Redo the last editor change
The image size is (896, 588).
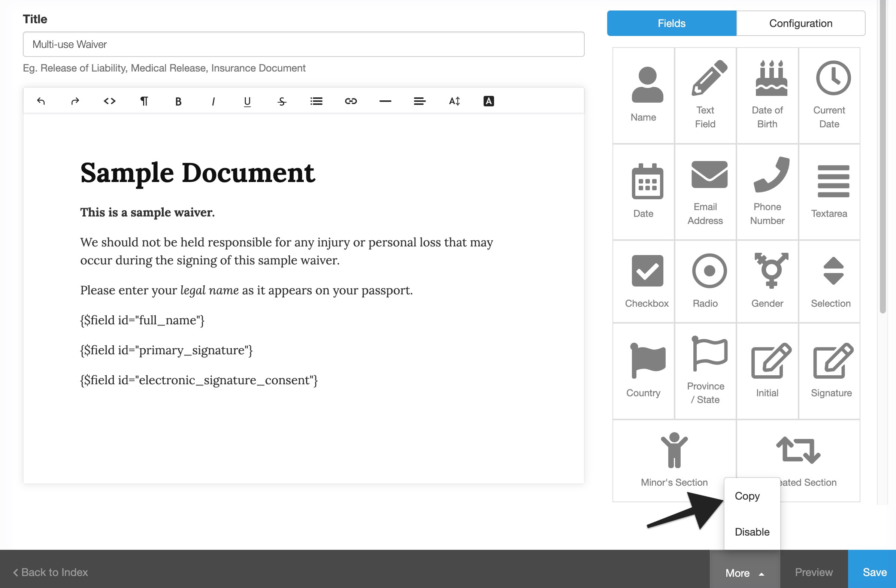[75, 101]
